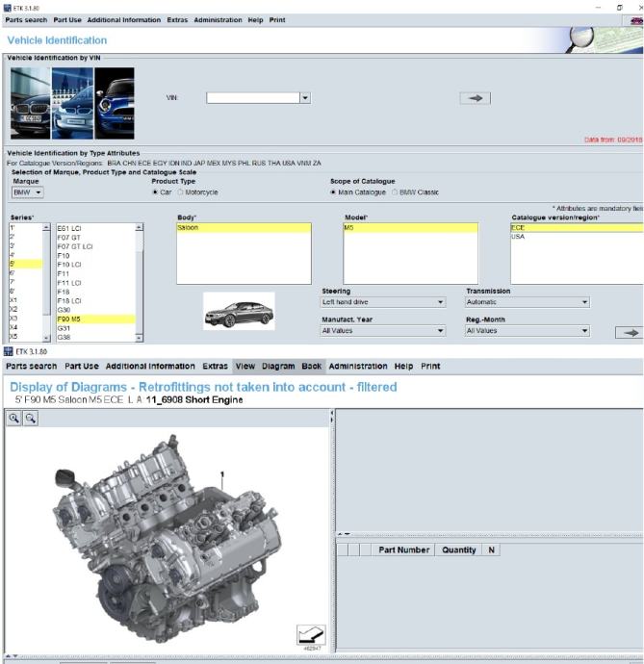Click the Quantity column header
Image resolution: width=644 pixels, height=664 pixels.
459,550
